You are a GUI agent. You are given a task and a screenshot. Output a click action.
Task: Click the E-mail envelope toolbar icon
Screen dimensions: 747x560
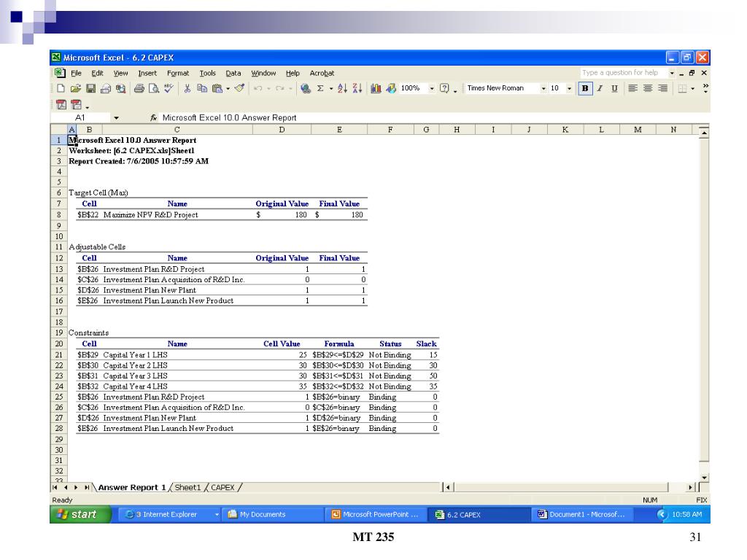point(106,88)
